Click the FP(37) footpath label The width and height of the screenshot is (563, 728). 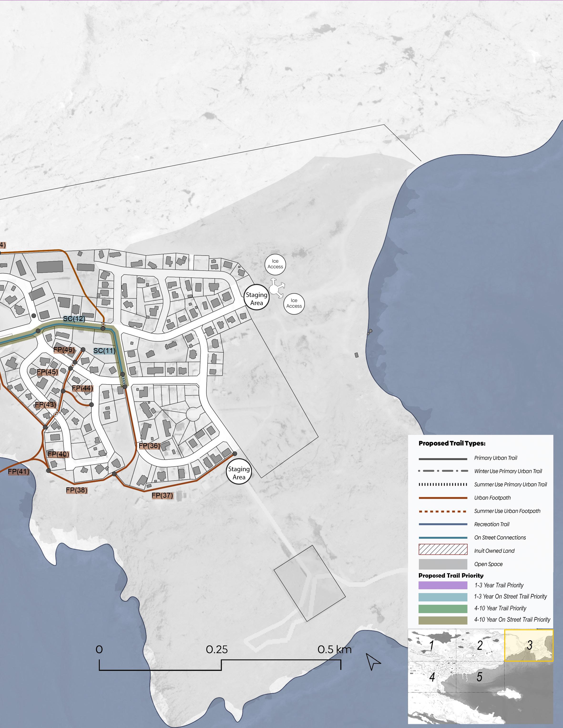[162, 495]
